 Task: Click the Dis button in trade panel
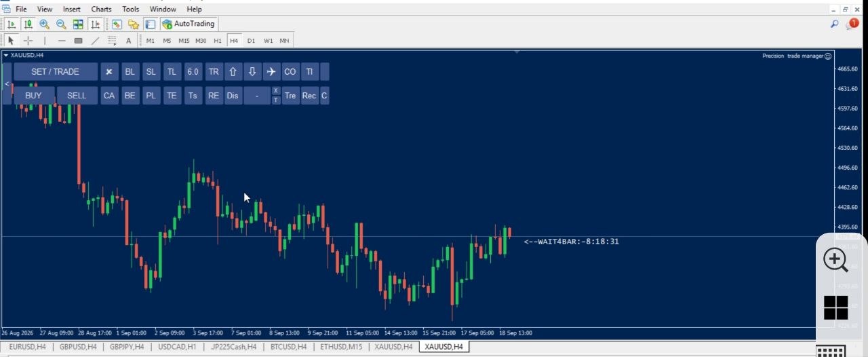click(x=233, y=96)
